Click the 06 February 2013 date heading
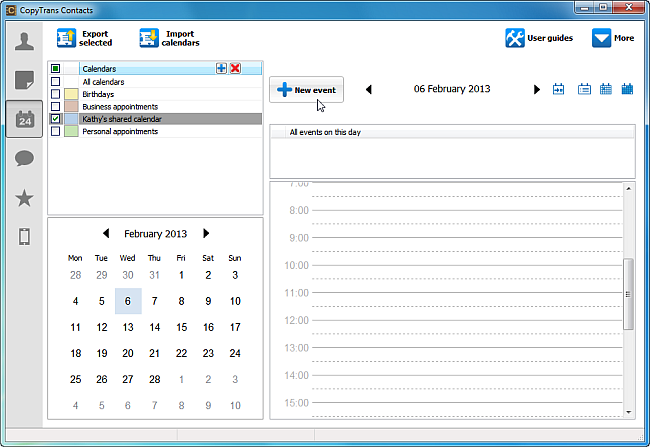The height and width of the screenshot is (447, 650). pos(452,89)
